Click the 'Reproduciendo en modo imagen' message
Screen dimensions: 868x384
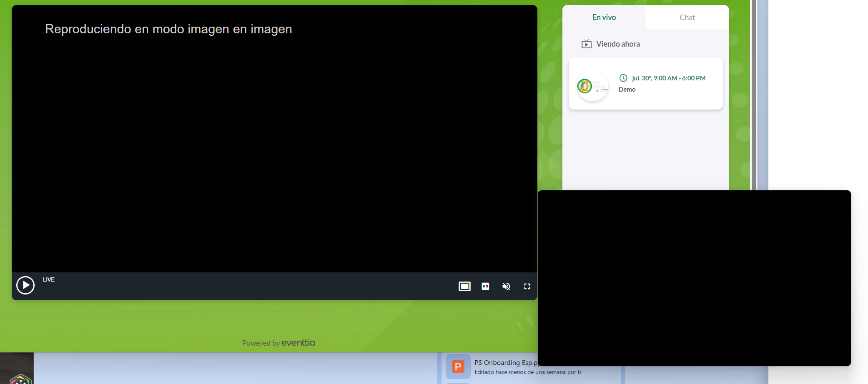pyautogui.click(x=168, y=29)
